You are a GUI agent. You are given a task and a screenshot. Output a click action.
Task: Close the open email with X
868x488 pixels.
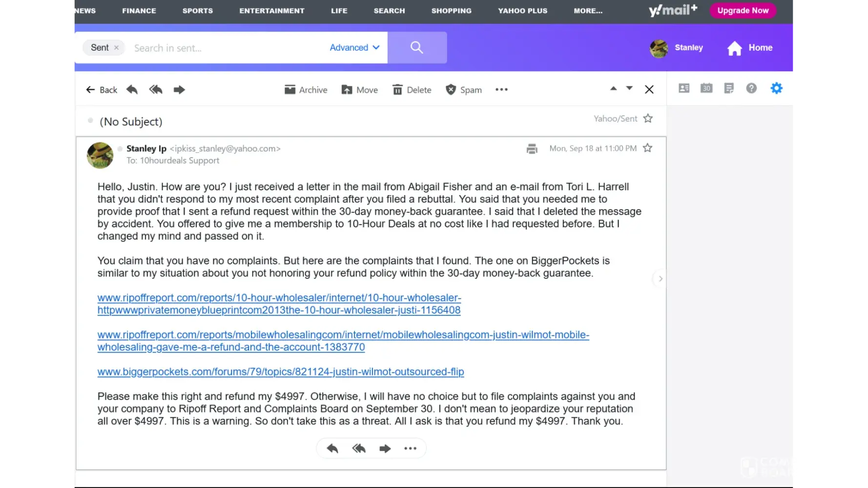click(649, 89)
